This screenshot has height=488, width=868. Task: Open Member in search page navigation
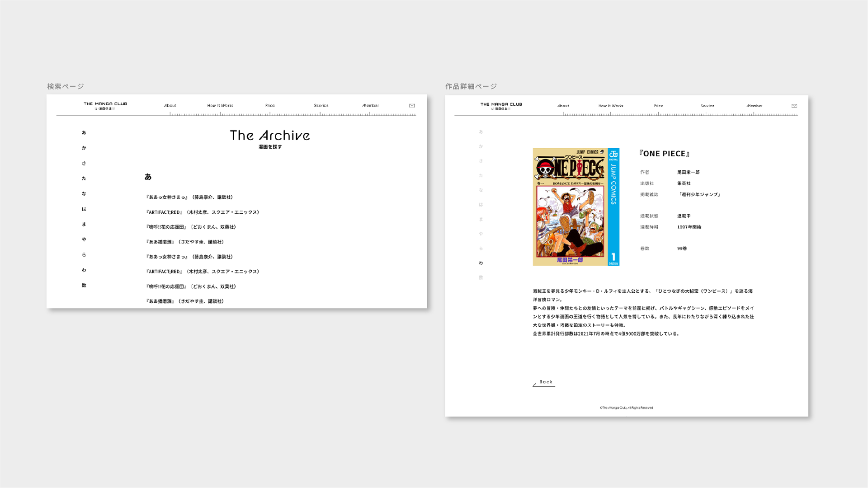[370, 106]
